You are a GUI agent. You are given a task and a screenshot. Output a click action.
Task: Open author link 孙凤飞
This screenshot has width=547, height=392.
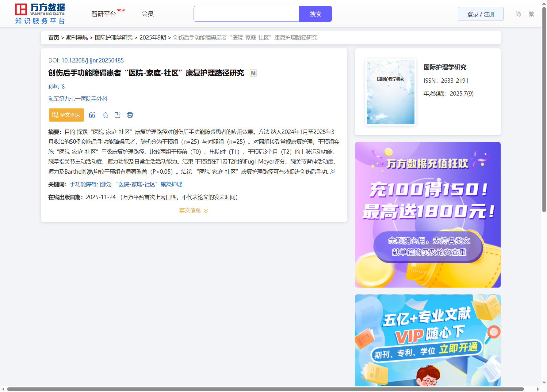tap(56, 87)
